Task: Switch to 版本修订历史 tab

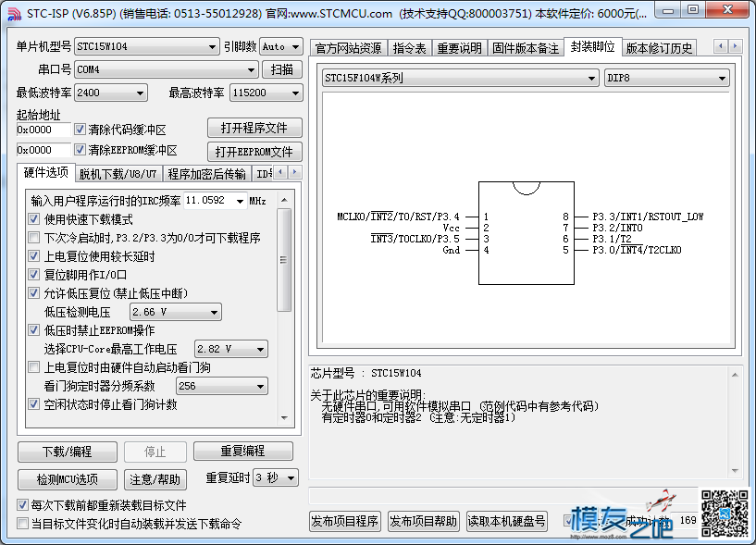Action: 659,48
